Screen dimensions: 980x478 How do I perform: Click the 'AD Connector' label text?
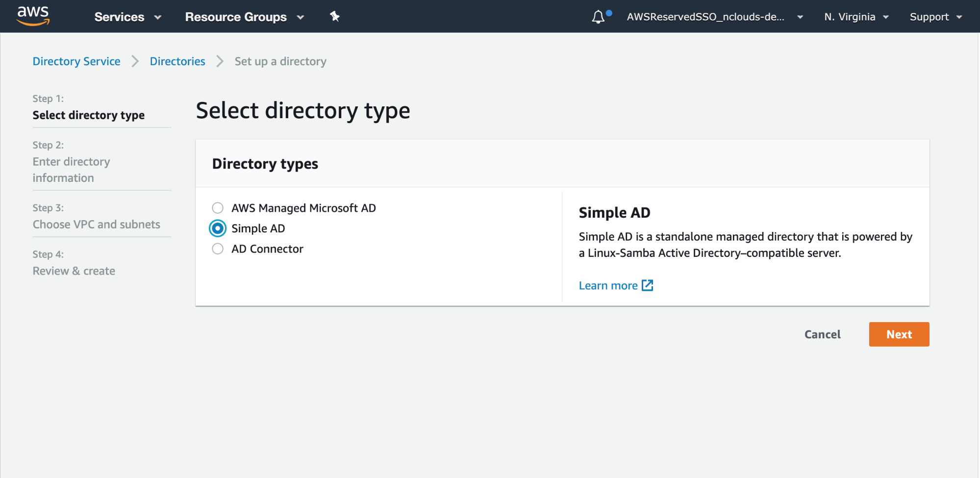267,249
